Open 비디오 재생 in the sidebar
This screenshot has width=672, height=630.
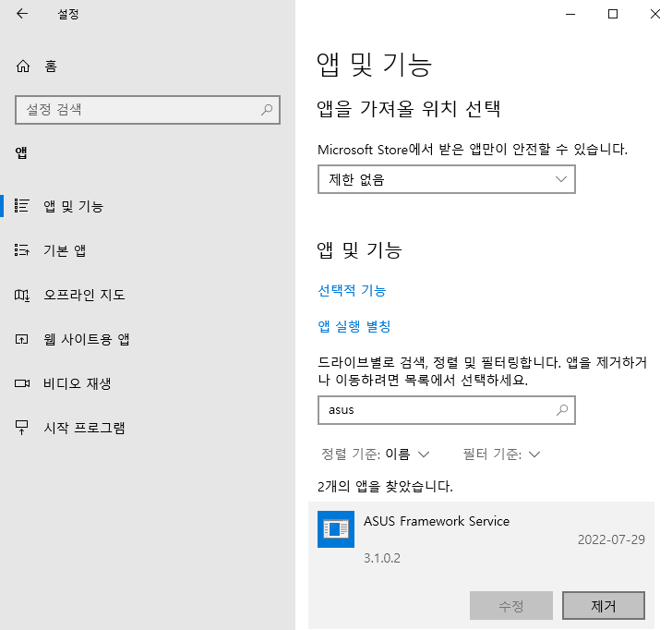[78, 383]
